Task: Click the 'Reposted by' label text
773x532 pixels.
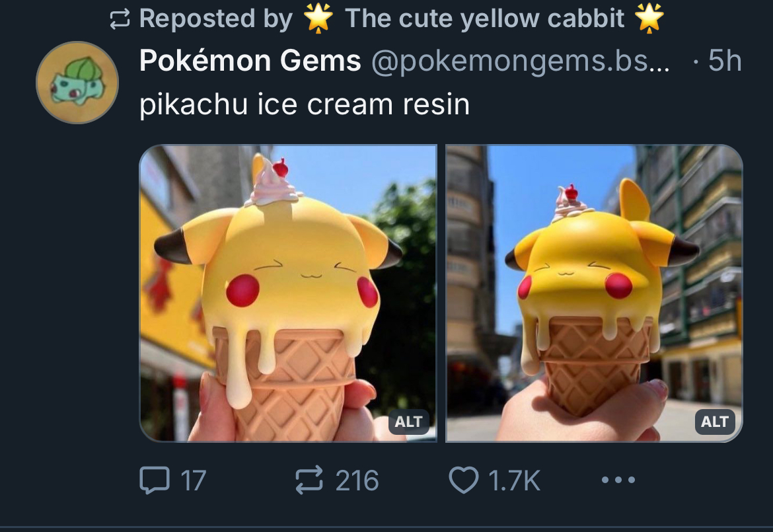Action: pos(216,19)
